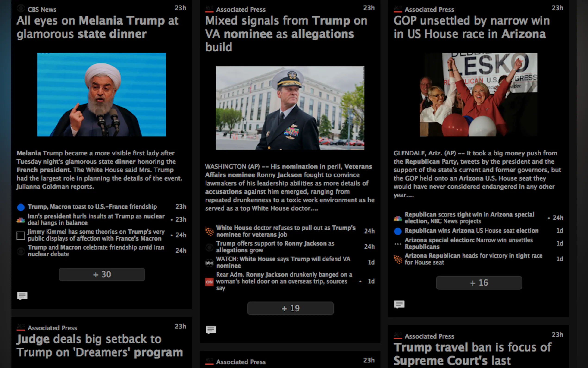Expand +16 more Arizona race stories

coord(479,283)
